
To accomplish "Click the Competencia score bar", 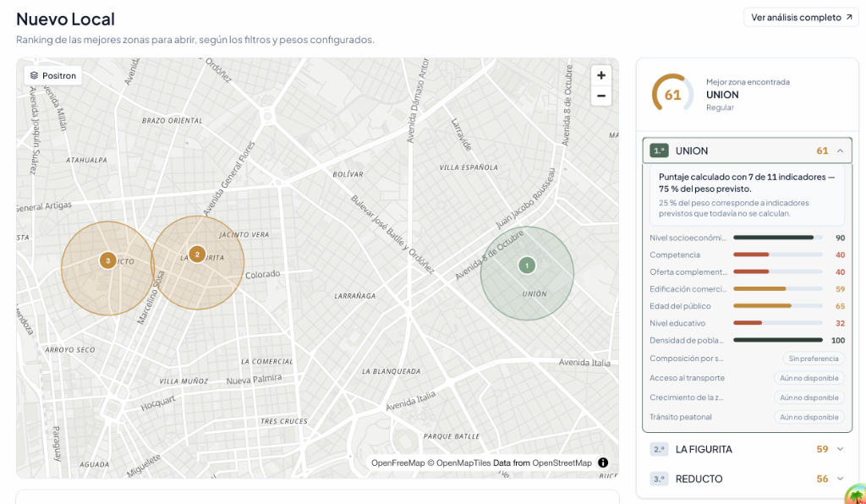I will click(778, 255).
